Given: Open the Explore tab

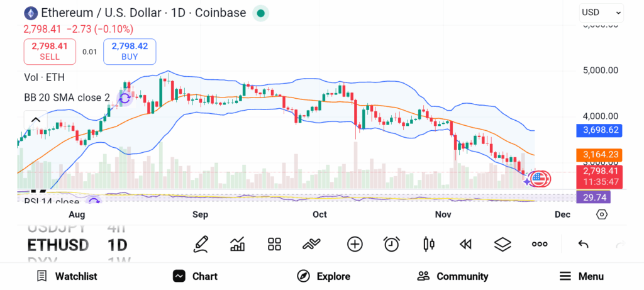Looking at the screenshot, I should (324, 276).
